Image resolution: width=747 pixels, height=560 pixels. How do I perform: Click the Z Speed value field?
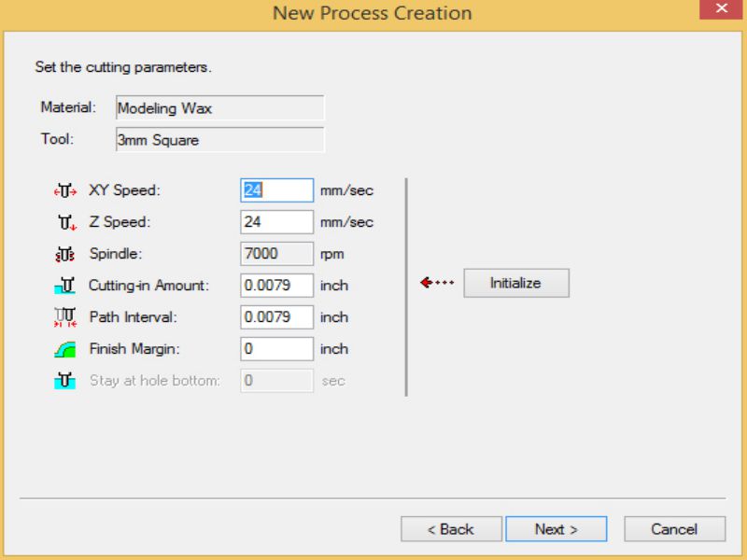tap(277, 222)
